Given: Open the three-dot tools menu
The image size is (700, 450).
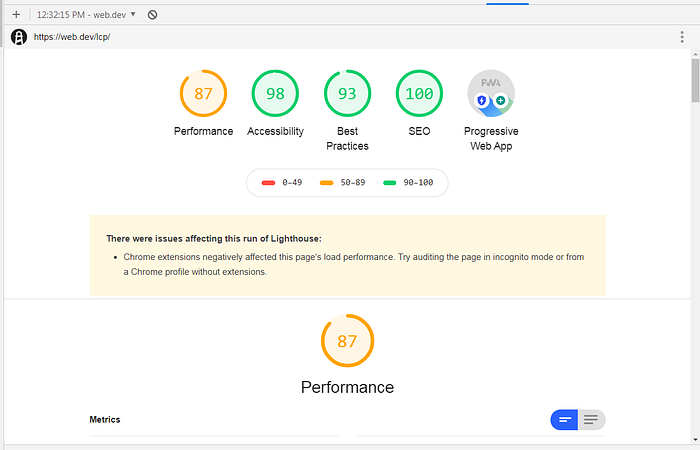Looking at the screenshot, I should [682, 37].
